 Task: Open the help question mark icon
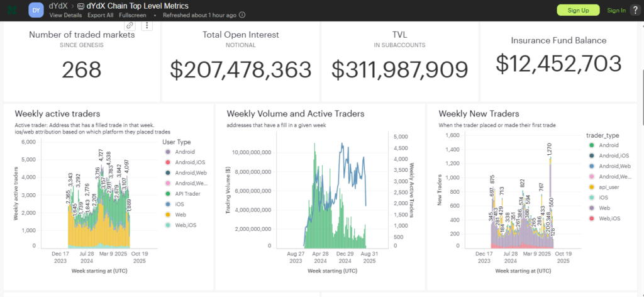point(635,10)
